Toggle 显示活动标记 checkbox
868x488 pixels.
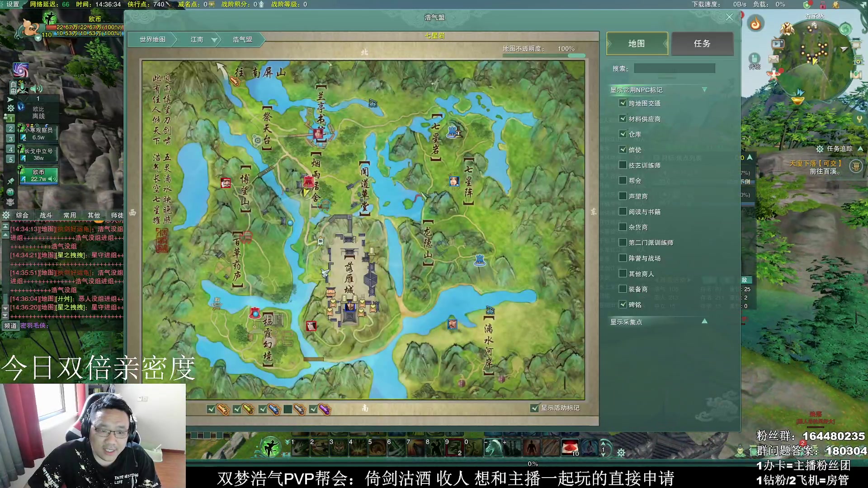click(535, 408)
